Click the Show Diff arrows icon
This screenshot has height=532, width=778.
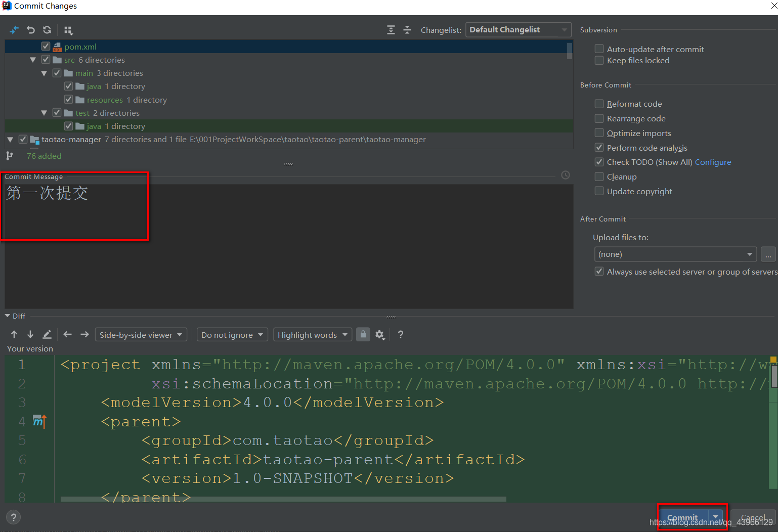tap(14, 30)
